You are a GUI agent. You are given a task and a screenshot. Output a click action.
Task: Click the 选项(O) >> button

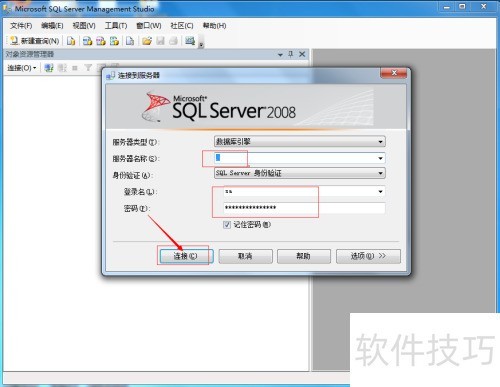point(368,256)
